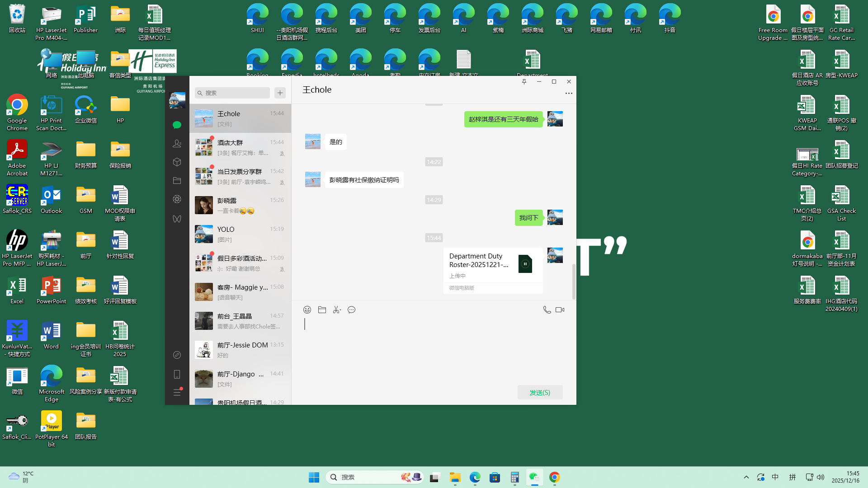Open the emoji picker in chat toolbar

tap(307, 310)
